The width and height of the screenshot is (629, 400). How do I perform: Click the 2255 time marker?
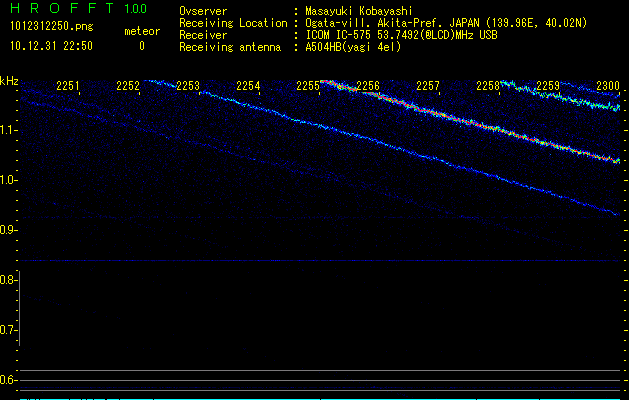[308, 86]
